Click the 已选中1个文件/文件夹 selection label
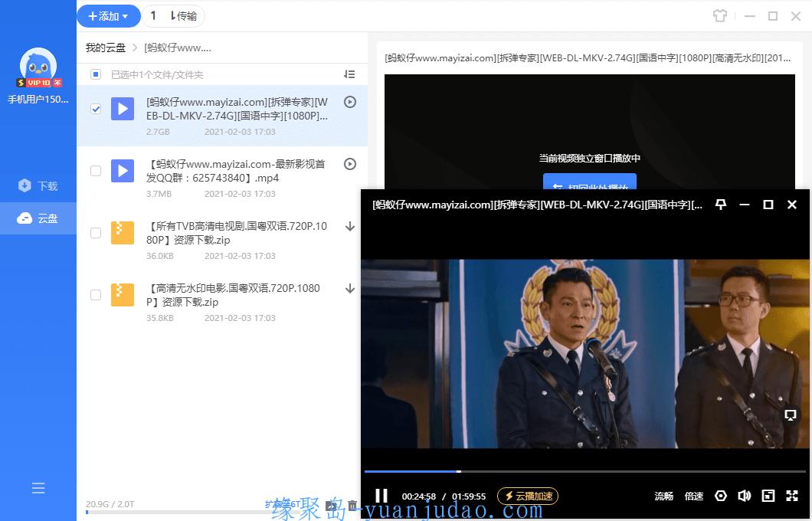Image resolution: width=812 pixels, height=521 pixels. click(x=157, y=74)
